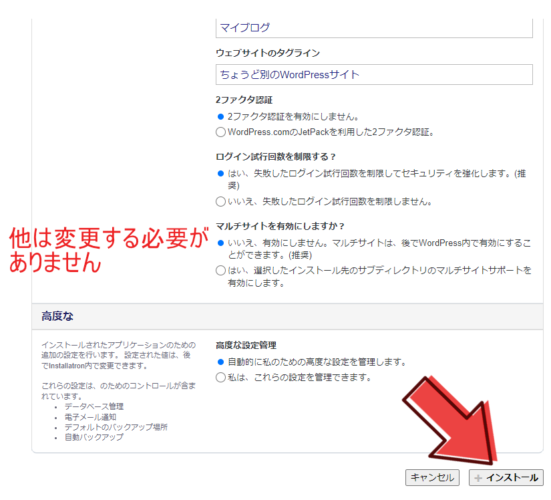Click the 自動バックアップ list item
The height and width of the screenshot is (500, 551).
pyautogui.click(x=94, y=437)
